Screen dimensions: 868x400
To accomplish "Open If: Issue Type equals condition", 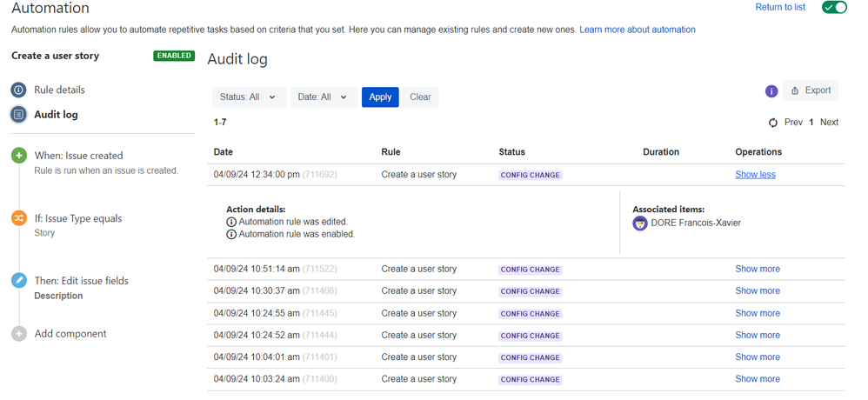I will pyautogui.click(x=78, y=218).
